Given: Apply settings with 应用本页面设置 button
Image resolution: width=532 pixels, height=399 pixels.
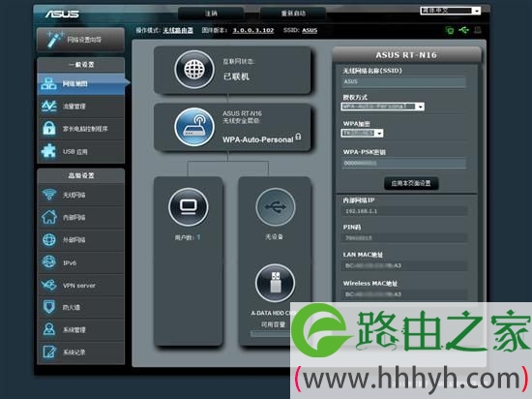Looking at the screenshot, I should coord(411,183).
